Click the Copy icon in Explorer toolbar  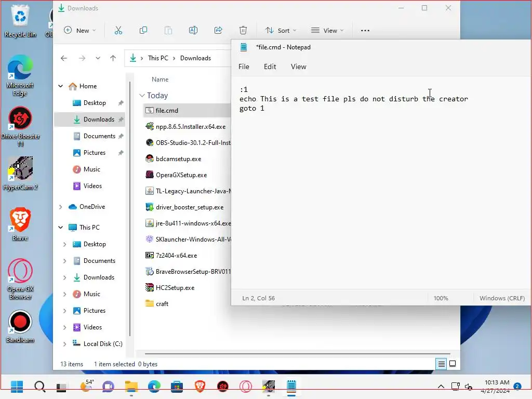point(143,31)
